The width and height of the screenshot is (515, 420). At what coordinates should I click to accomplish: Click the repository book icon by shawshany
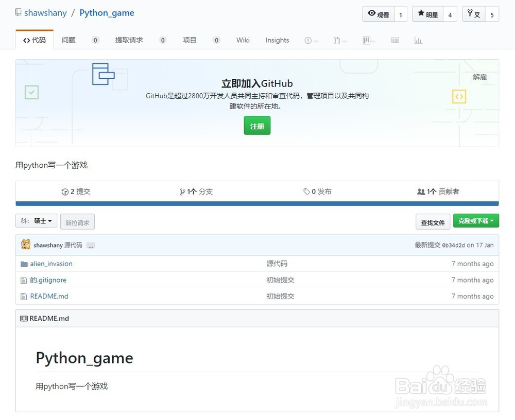click(19, 12)
